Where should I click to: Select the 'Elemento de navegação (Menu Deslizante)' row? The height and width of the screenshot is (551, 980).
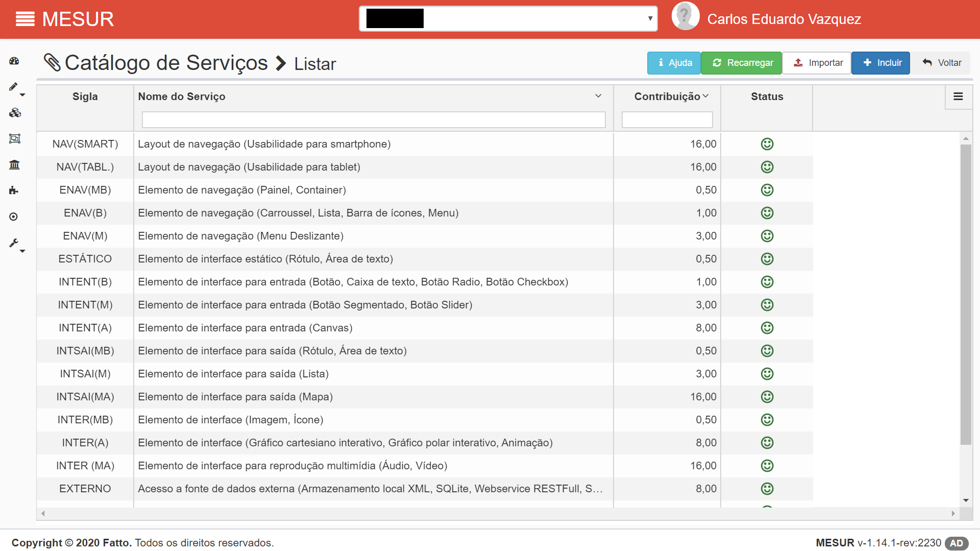(425, 236)
